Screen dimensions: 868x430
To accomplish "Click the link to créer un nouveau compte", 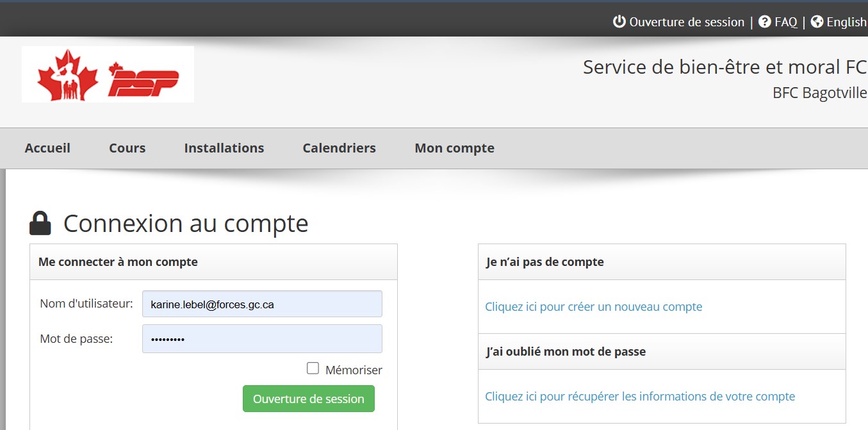I will click(593, 307).
